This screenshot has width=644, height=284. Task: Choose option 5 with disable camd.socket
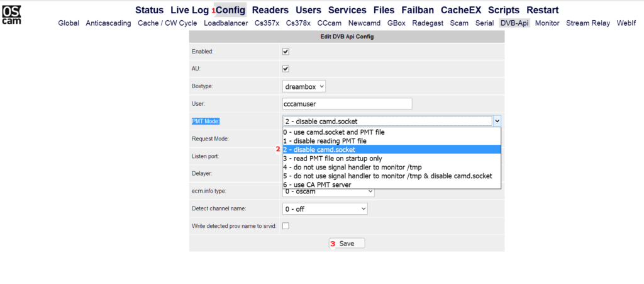(x=391, y=176)
